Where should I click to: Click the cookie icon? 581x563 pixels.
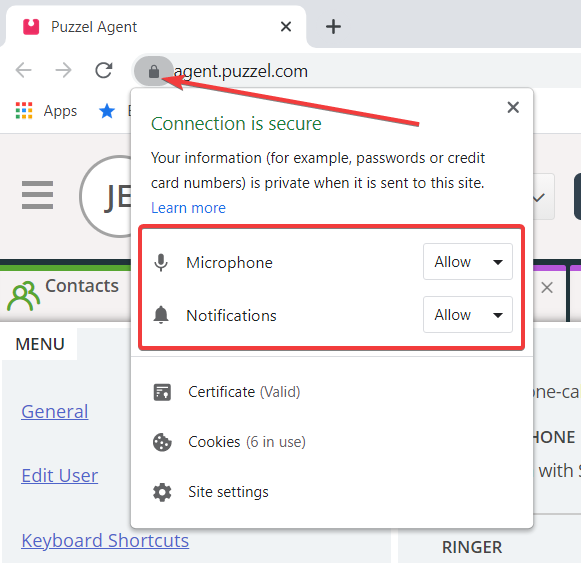(x=162, y=442)
